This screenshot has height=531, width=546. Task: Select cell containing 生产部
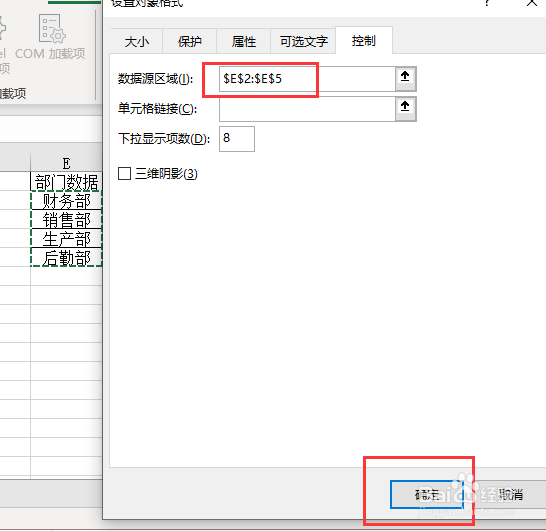pyautogui.click(x=66, y=239)
